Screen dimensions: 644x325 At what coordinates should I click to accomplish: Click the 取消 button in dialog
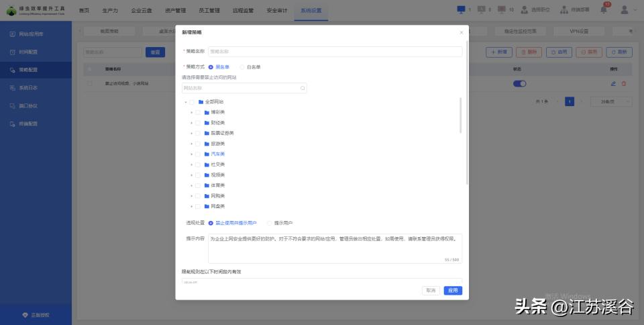click(431, 291)
